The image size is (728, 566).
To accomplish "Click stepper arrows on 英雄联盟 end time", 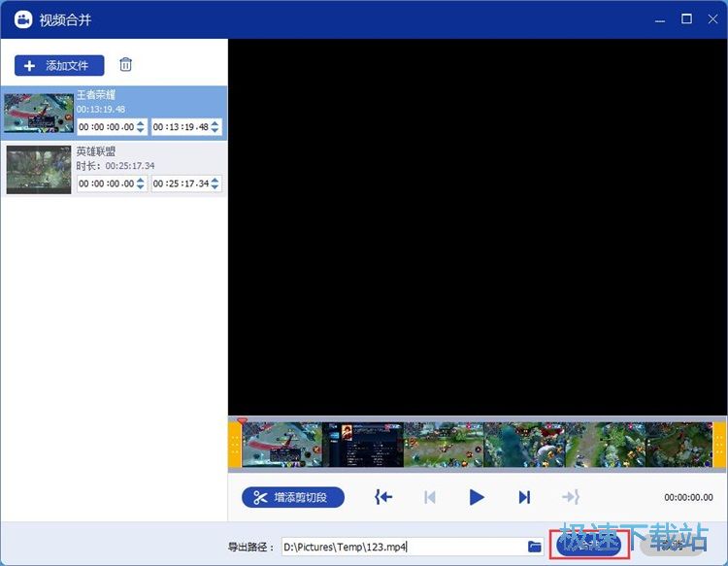I will 215,183.
